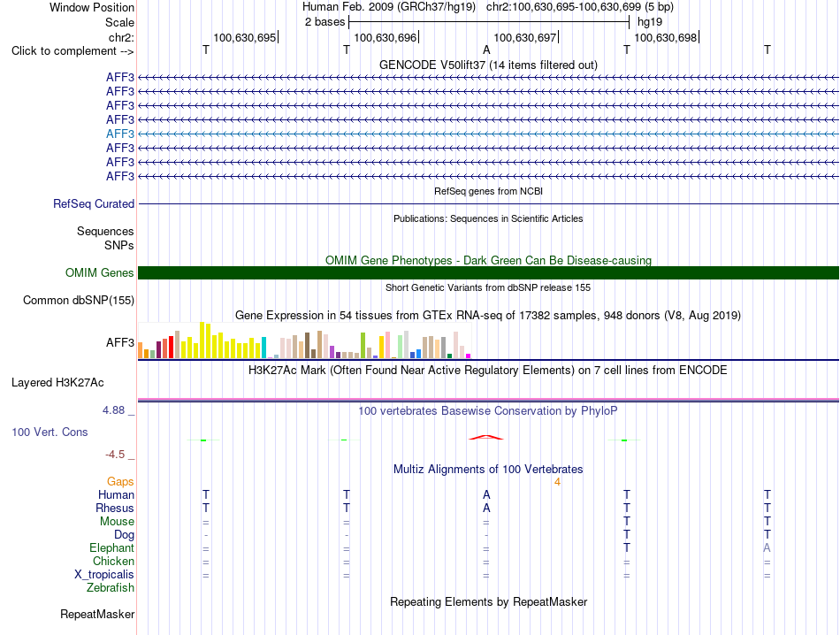
Task: Click the Scale track label
Action: coord(119,22)
